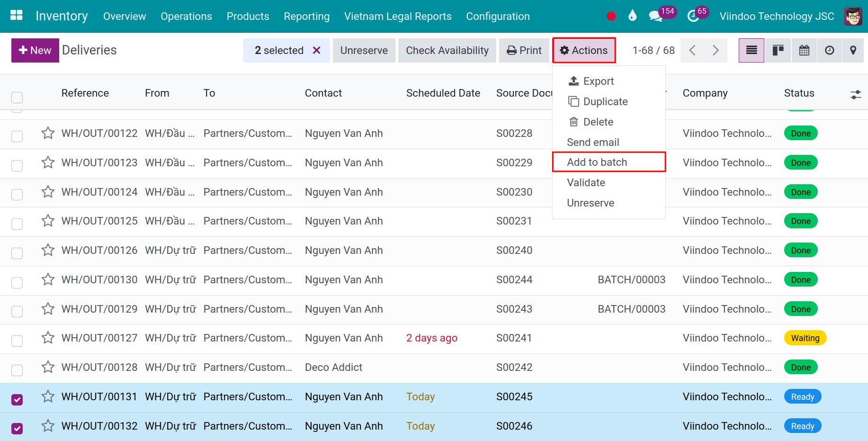Switch to map view
The image size is (868, 441).
[853, 50]
